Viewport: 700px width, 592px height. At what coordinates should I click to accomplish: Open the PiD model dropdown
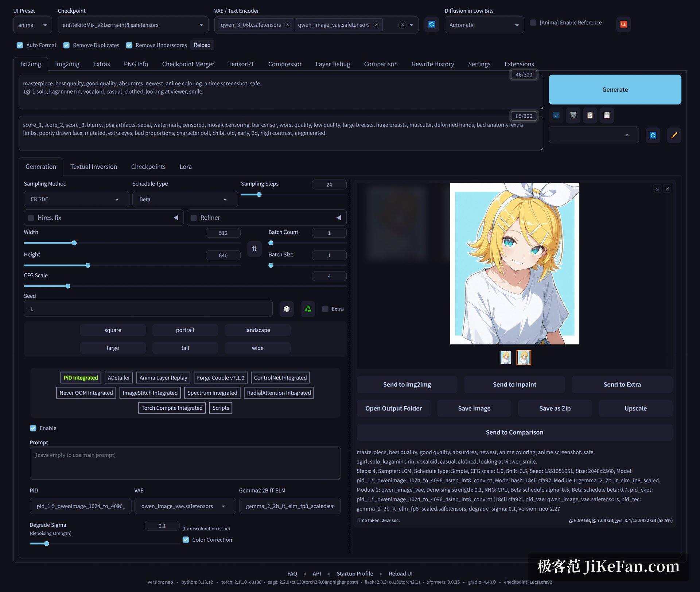click(x=81, y=506)
